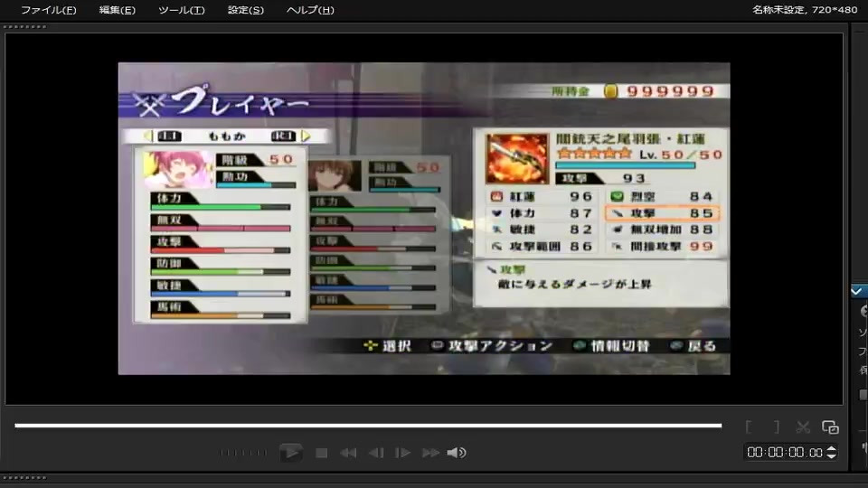Open the 編集(E) menu

(117, 10)
